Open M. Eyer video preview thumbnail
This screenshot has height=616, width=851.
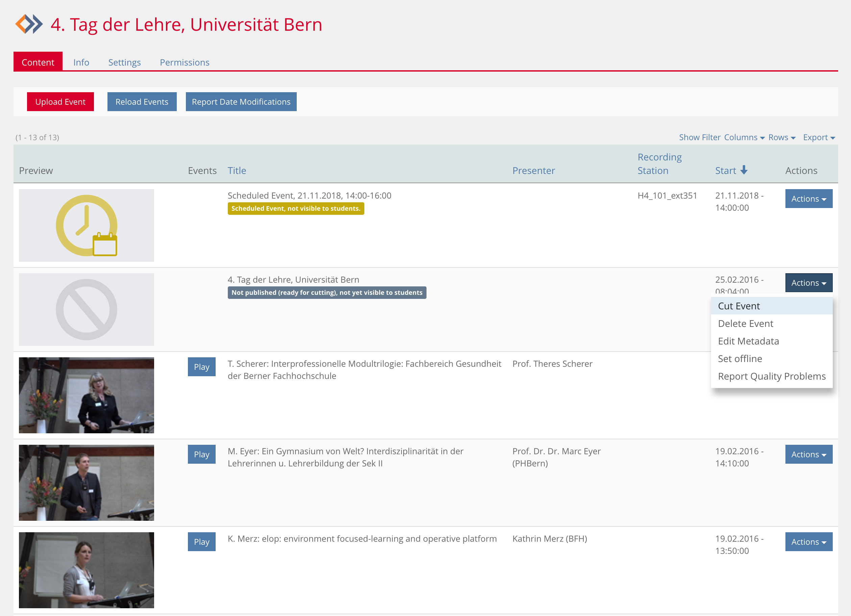(x=86, y=483)
